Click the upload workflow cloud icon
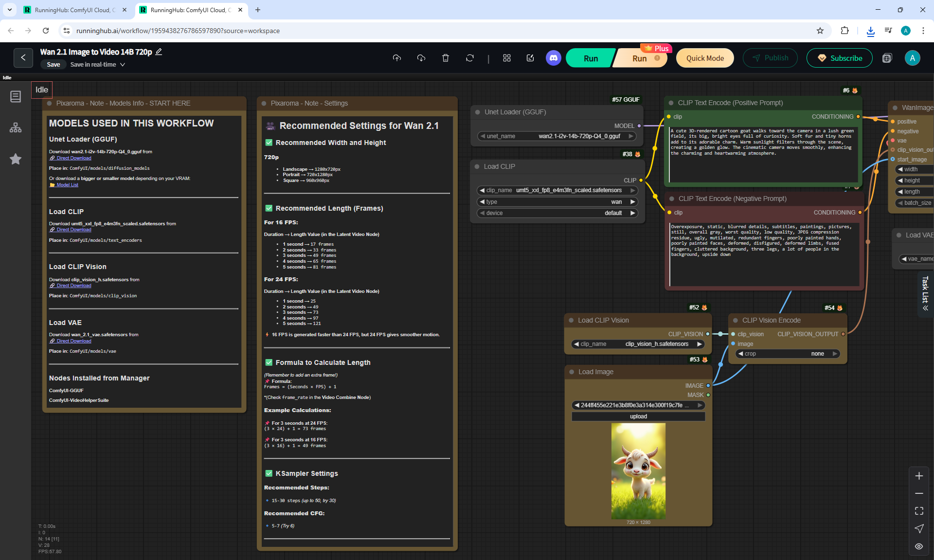Screen dimensions: 934x560 pyautogui.click(x=397, y=58)
